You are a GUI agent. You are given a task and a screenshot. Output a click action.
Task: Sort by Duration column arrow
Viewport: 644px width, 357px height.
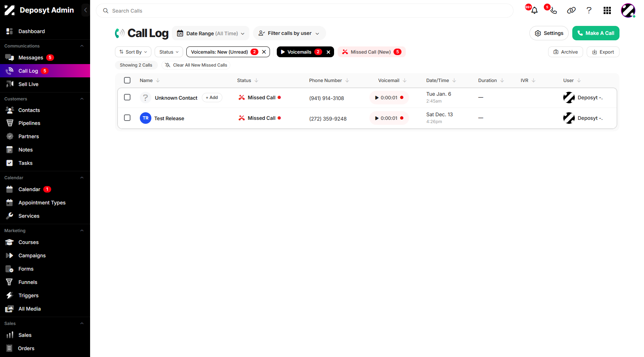(502, 80)
